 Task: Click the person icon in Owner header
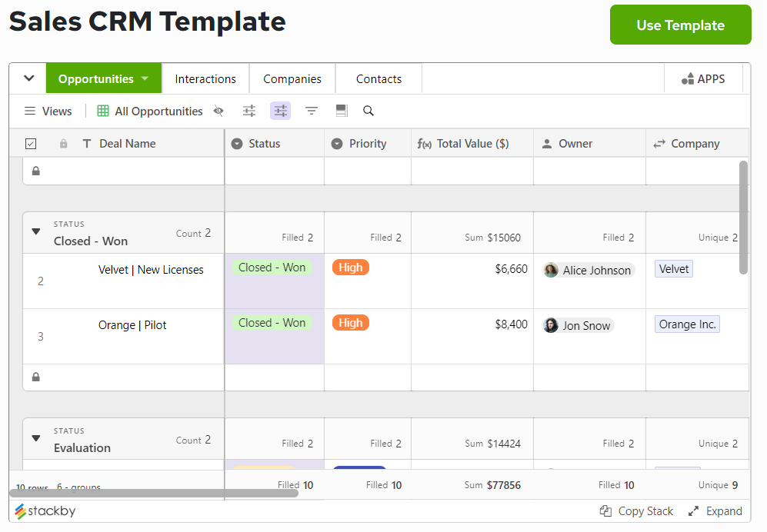pyautogui.click(x=547, y=144)
